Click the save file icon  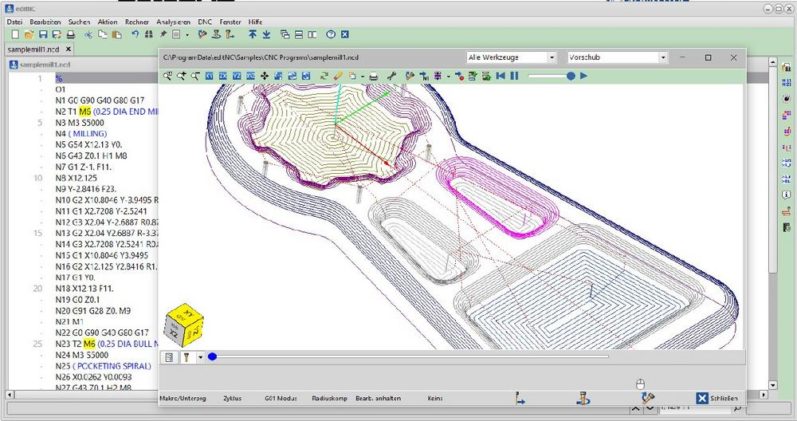(43, 34)
